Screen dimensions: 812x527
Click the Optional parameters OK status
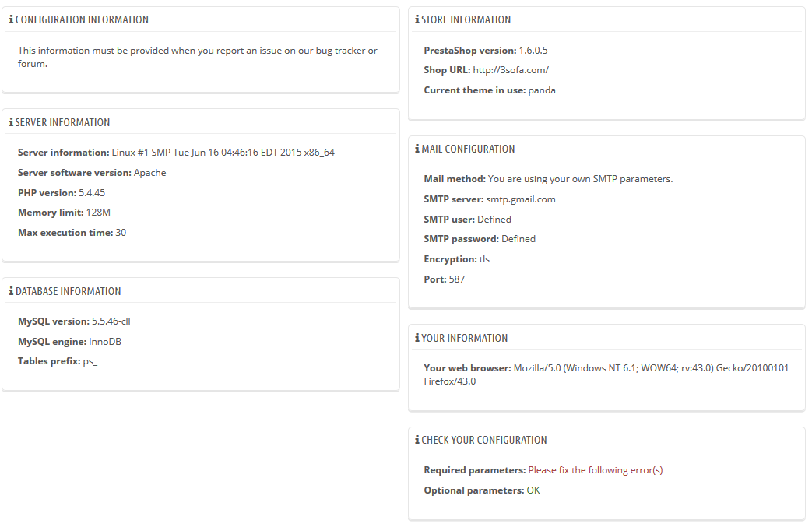click(x=533, y=490)
